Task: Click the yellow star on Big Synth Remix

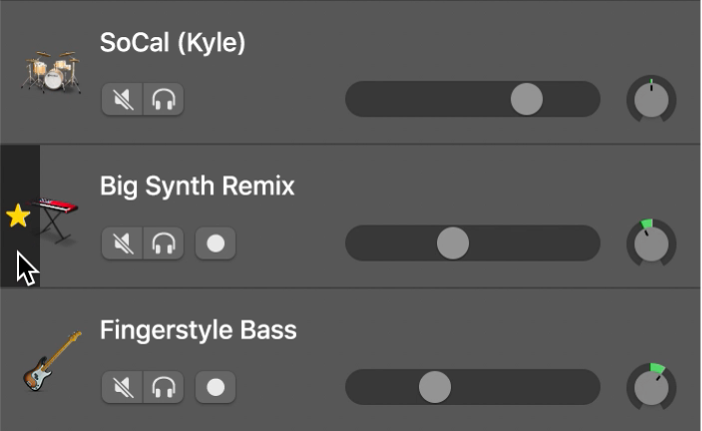Action: coord(18,216)
